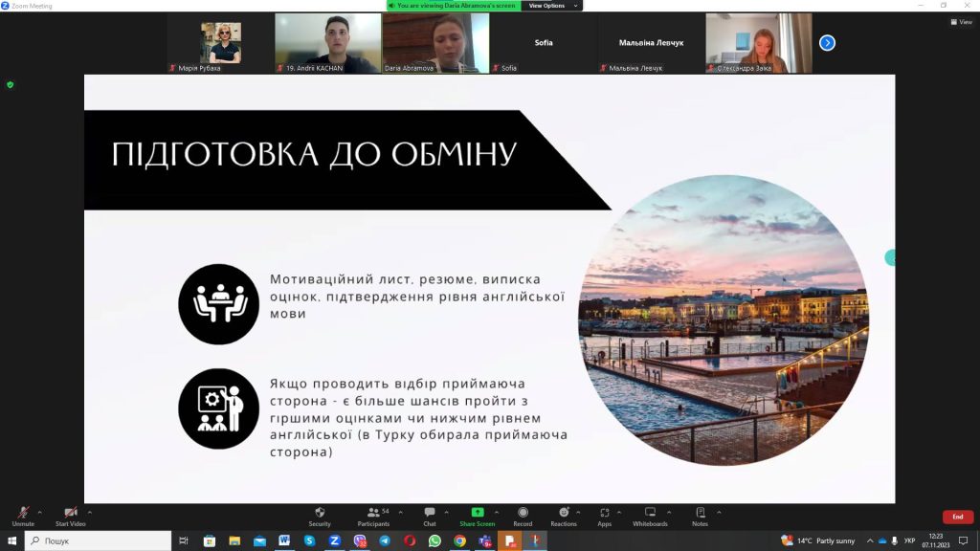The width and height of the screenshot is (980, 551).
Task: End the meeting with the End button
Action: tap(957, 517)
